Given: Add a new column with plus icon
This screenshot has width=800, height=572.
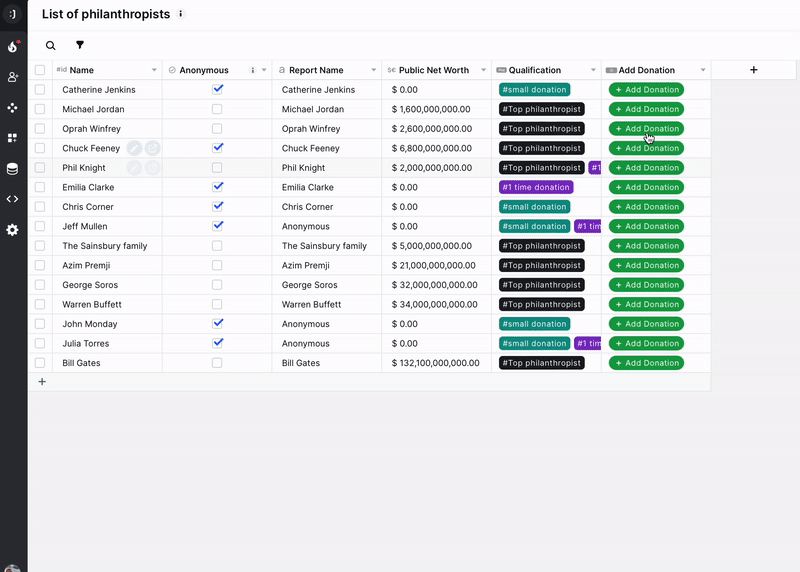Looking at the screenshot, I should 754,70.
